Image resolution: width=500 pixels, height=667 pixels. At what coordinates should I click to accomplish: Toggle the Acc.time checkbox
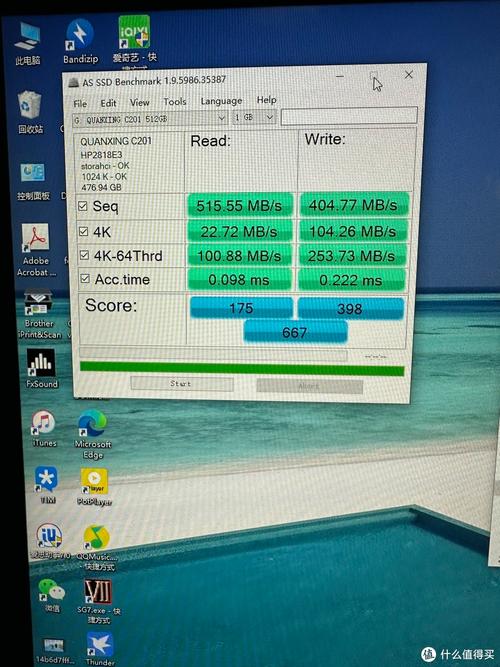click(85, 279)
